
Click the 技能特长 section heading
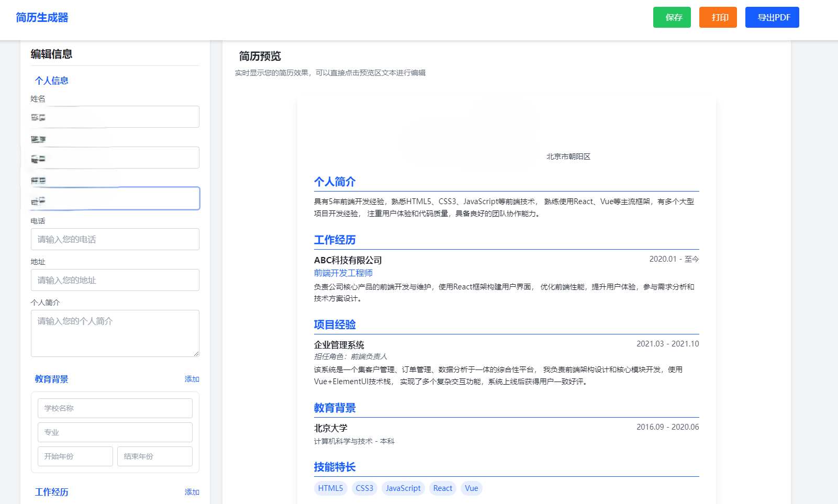point(335,467)
